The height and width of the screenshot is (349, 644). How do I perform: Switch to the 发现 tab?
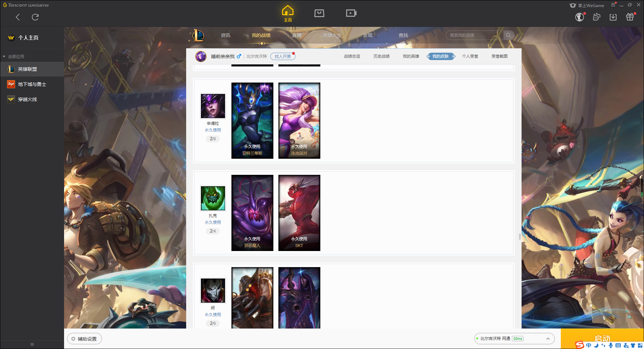tap(368, 35)
